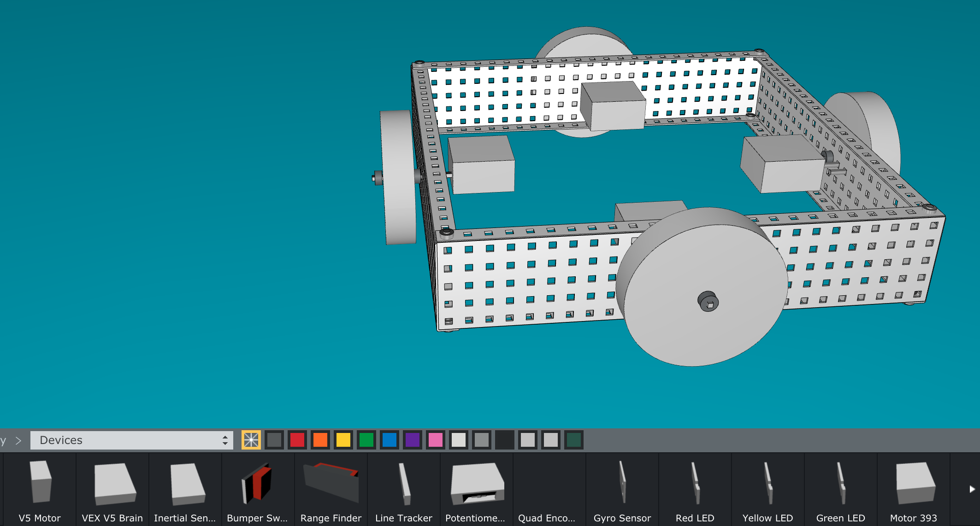Choose the yellow color swatch
This screenshot has height=526, width=980.
pyautogui.click(x=343, y=440)
